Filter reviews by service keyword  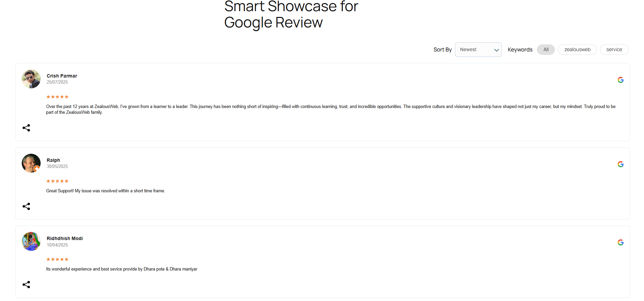[x=614, y=50]
